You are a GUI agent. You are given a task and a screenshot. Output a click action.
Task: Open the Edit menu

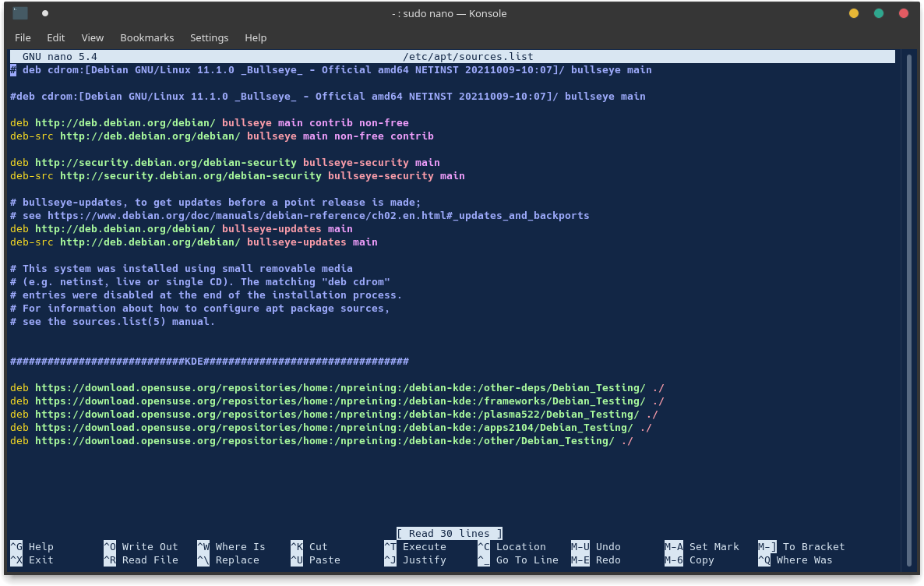pyautogui.click(x=56, y=37)
